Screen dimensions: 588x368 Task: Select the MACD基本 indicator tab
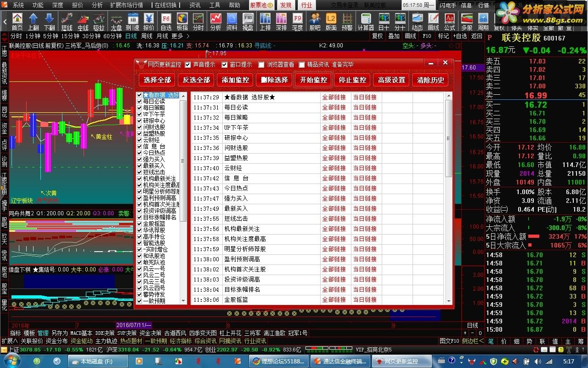pyautogui.click(x=81, y=333)
